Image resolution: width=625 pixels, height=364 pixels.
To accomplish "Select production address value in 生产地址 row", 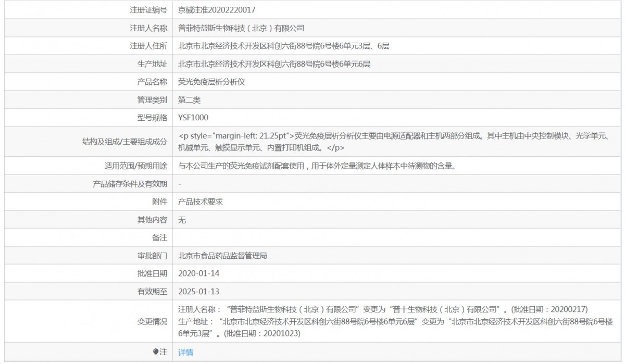I will pyautogui.click(x=274, y=64).
